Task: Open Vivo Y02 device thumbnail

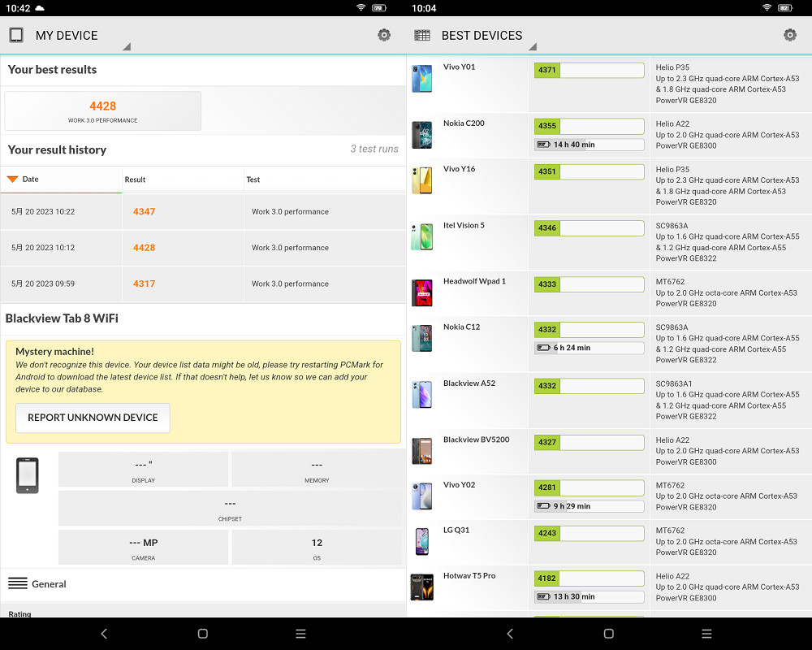Action: 422,496
